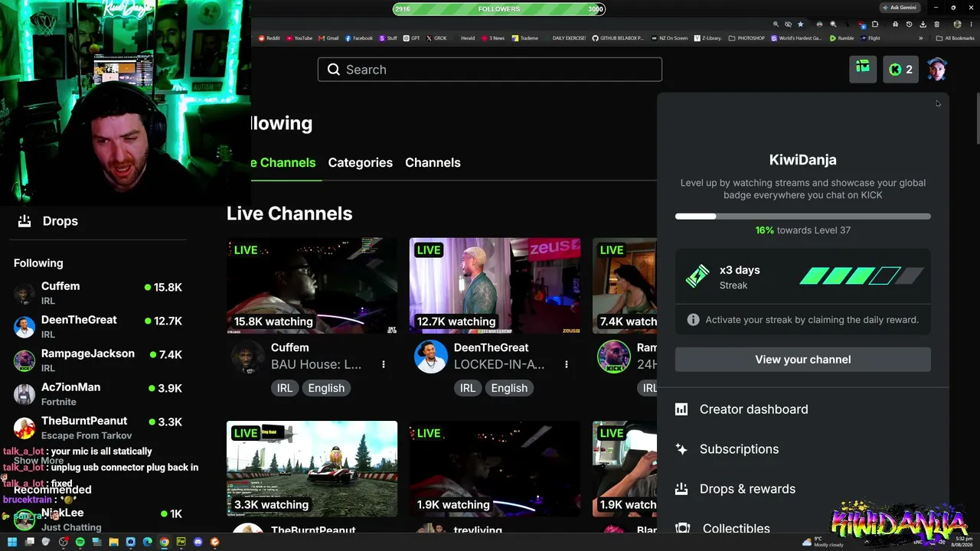Click DeenTheGreat's channel avatar under stream
The height and width of the screenshot is (551, 980).
(430, 357)
